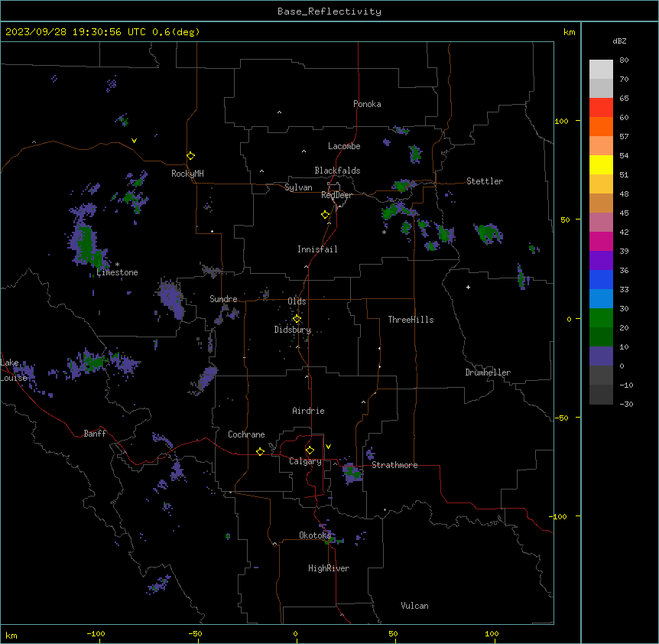Click the Sundre label

[x=223, y=299]
